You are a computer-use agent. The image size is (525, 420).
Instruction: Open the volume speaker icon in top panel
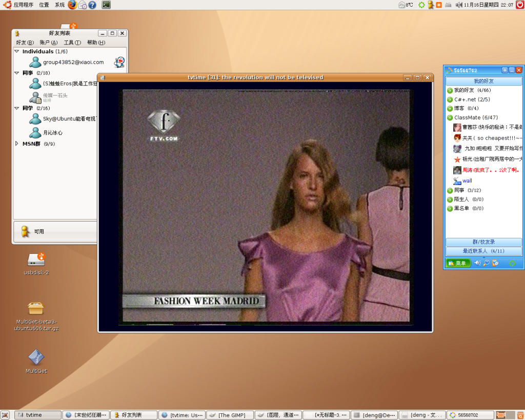pos(459,5)
